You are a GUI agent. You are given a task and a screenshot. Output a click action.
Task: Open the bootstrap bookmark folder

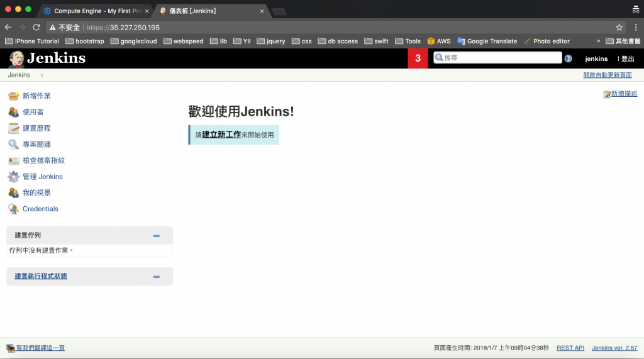tap(85, 41)
